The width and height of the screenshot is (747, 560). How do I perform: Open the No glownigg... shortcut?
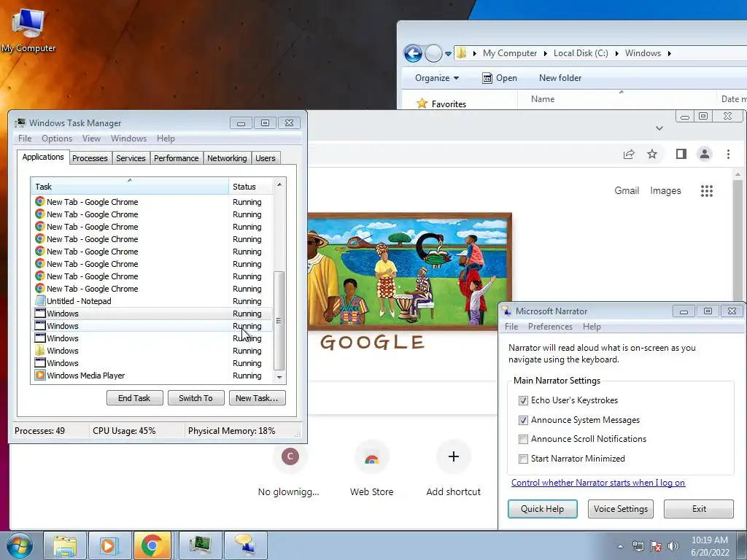pyautogui.click(x=289, y=470)
